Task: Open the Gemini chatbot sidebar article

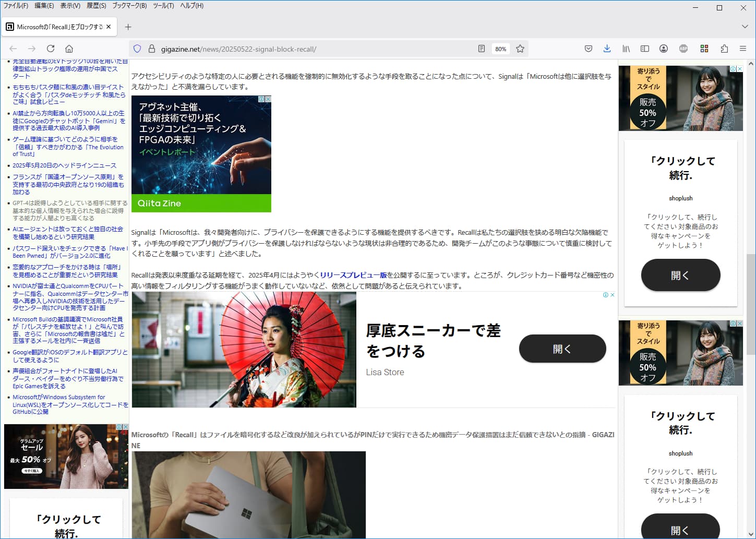Action: pos(69,121)
